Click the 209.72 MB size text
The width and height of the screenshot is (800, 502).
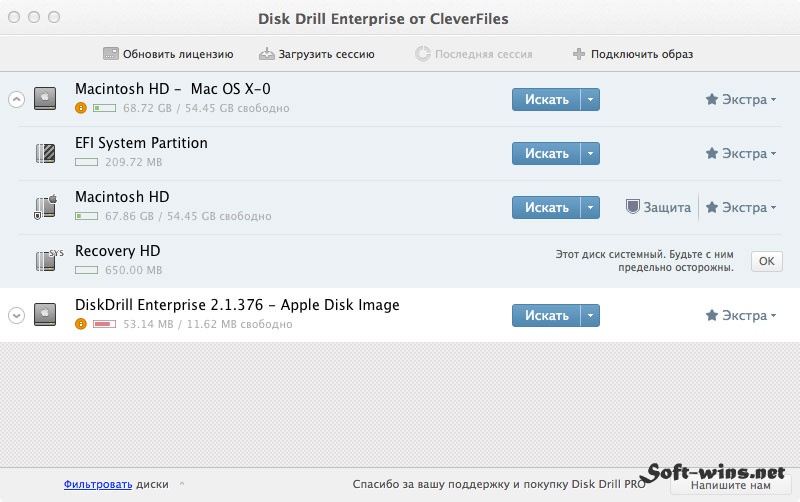coord(134,162)
